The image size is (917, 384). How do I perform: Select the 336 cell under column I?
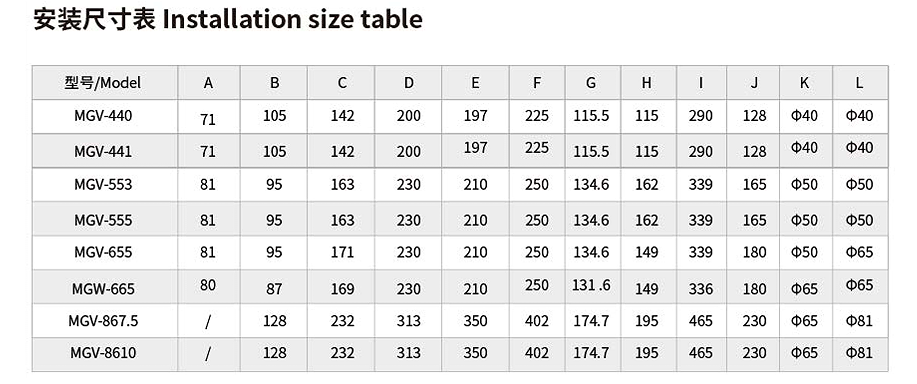701,289
